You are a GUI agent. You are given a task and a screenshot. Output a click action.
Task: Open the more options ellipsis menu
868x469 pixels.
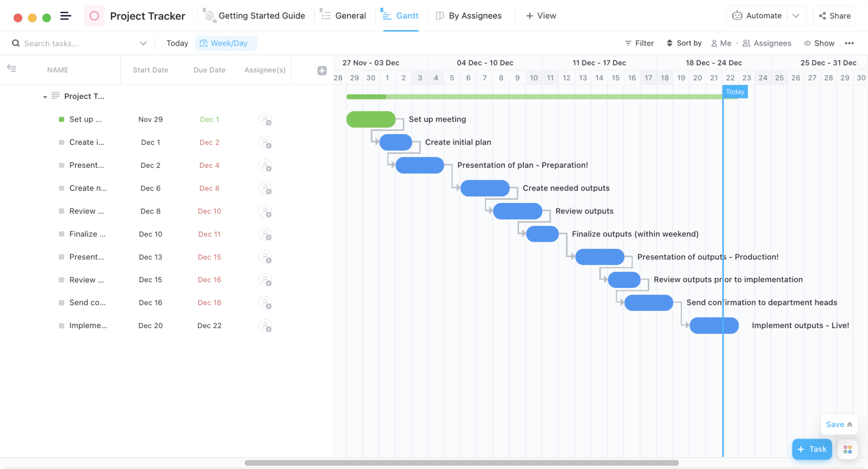pyautogui.click(x=849, y=43)
